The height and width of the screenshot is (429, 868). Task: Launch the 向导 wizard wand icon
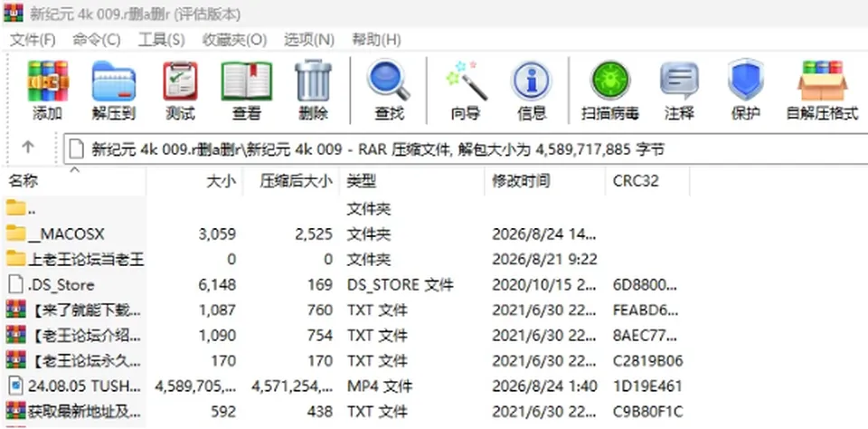[466, 81]
